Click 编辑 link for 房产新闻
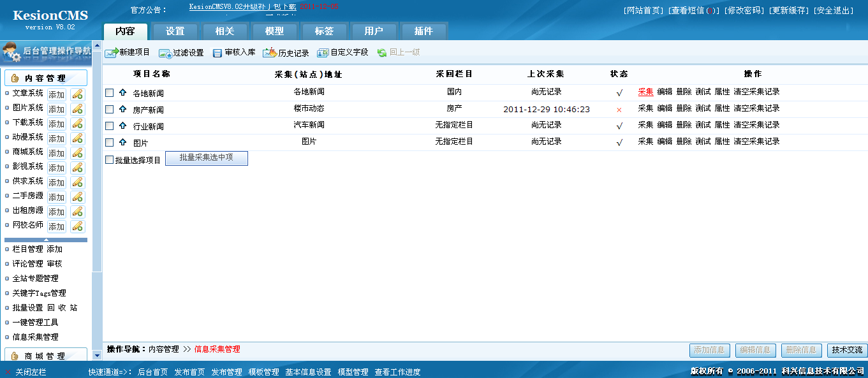The width and height of the screenshot is (868, 378). tap(665, 108)
